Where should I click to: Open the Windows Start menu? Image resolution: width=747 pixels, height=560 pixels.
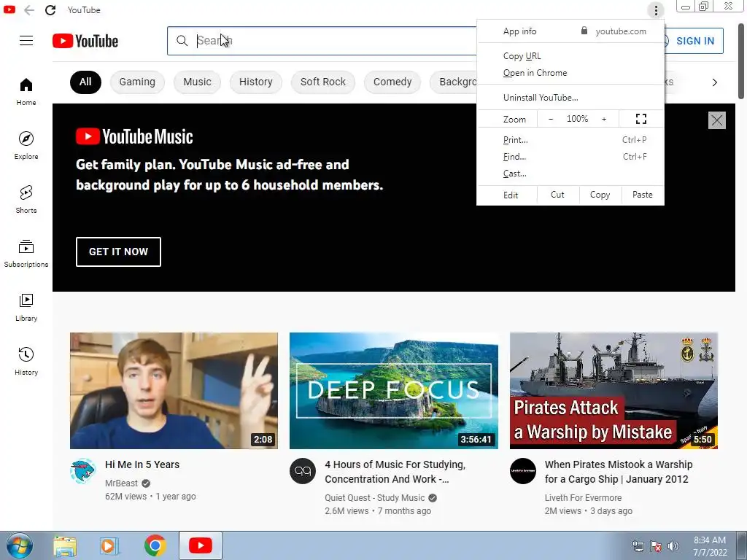pos(19,545)
